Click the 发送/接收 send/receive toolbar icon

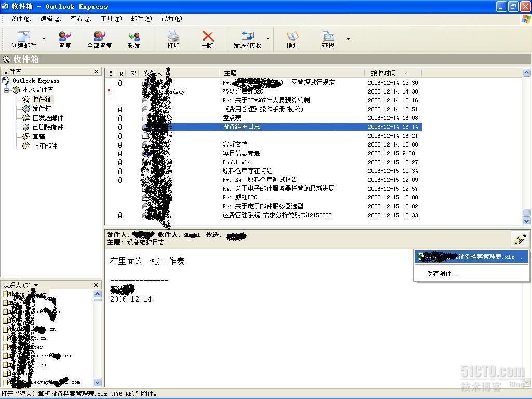[x=247, y=39]
